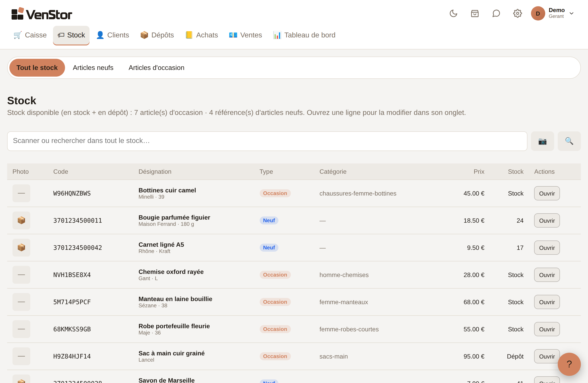
Task: Open the Manteau en laine bouillie row
Action: click(547, 302)
